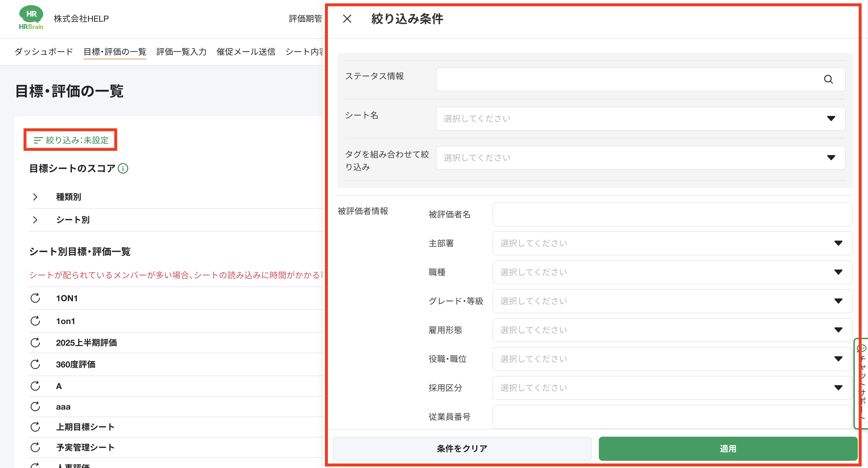Image resolution: width=868 pixels, height=468 pixels.
Task: Click the reload icon beside 上期目標シート
Action: click(35, 427)
